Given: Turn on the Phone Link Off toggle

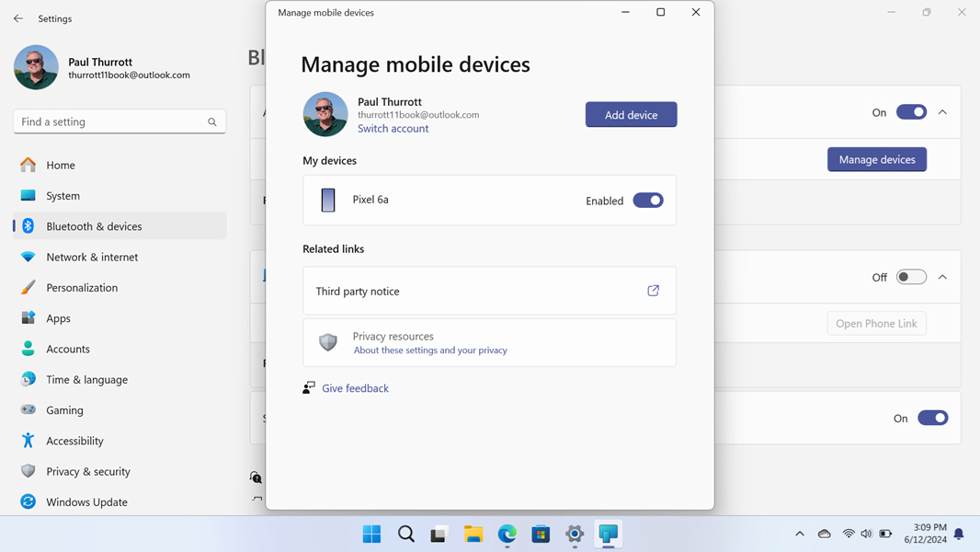Looking at the screenshot, I should pyautogui.click(x=911, y=277).
